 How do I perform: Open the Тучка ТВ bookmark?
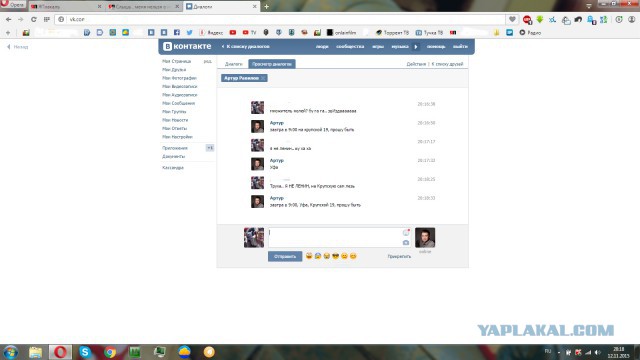(429, 32)
